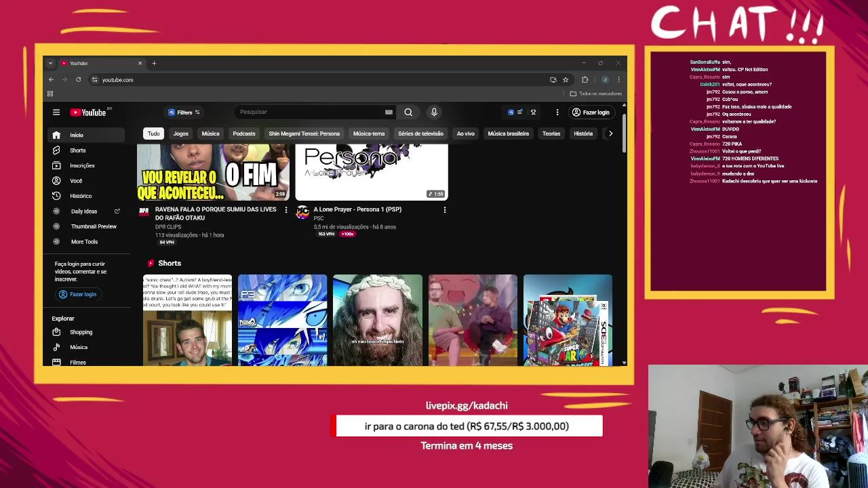This screenshot has width=868, height=488.
Task: Open Histórico in the sidebar
Action: pos(87,196)
